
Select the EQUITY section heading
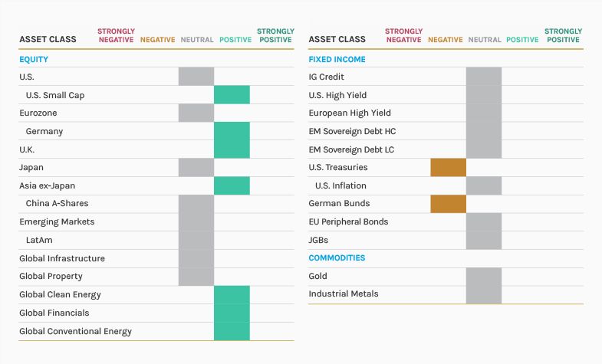coord(34,59)
